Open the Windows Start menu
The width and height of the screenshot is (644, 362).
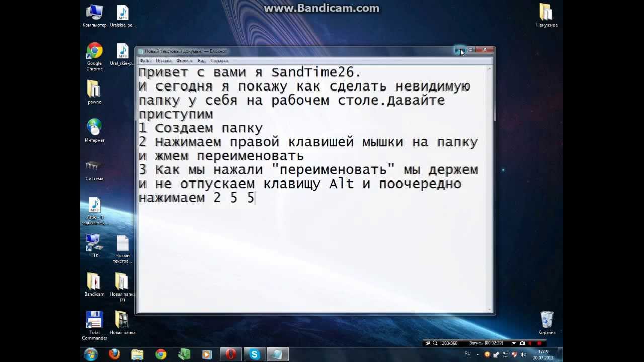(91, 354)
